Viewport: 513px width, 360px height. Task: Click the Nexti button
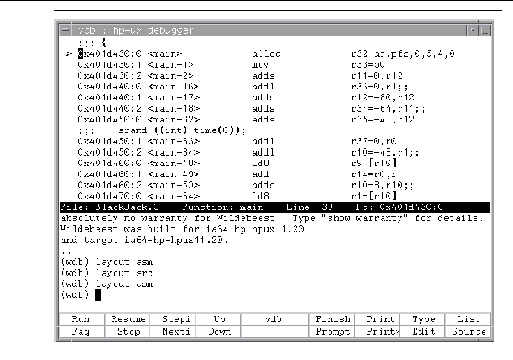[x=173, y=332]
